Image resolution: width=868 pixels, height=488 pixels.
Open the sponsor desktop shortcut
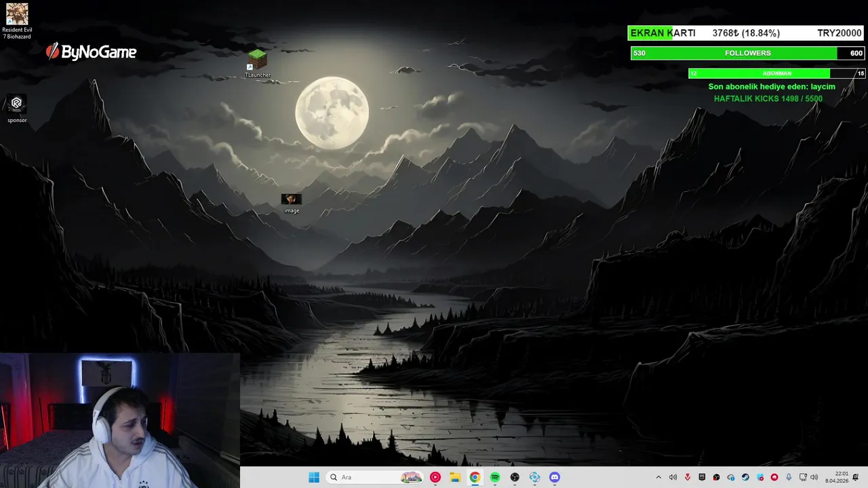17,108
